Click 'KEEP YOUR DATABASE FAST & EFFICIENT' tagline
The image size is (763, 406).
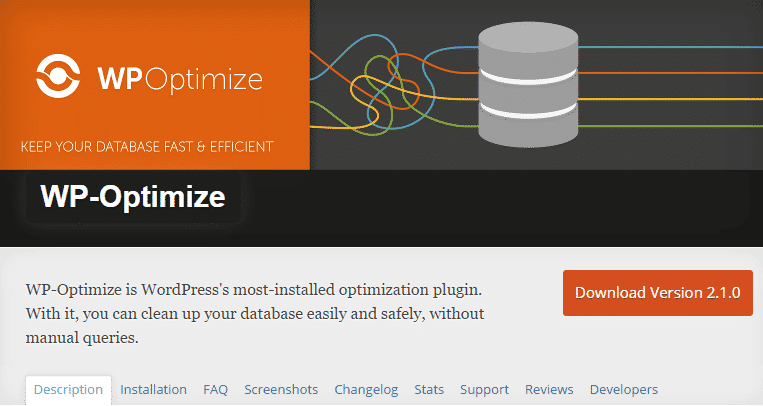(x=147, y=147)
